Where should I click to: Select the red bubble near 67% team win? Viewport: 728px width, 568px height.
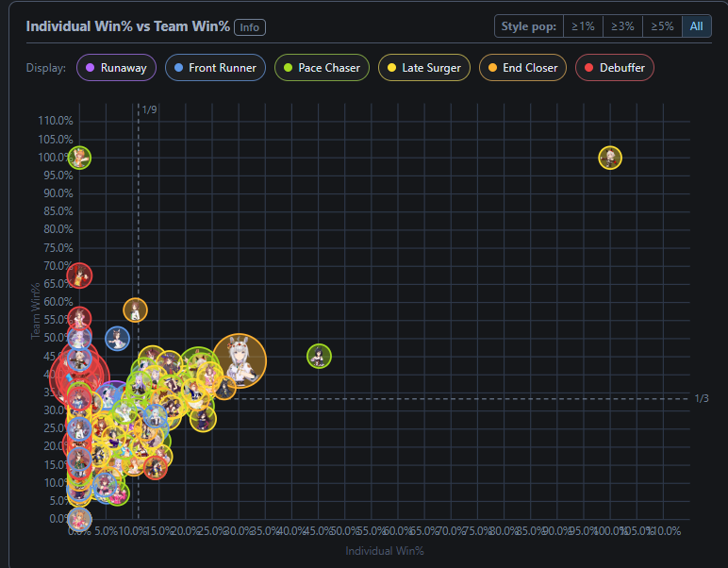pos(79,276)
